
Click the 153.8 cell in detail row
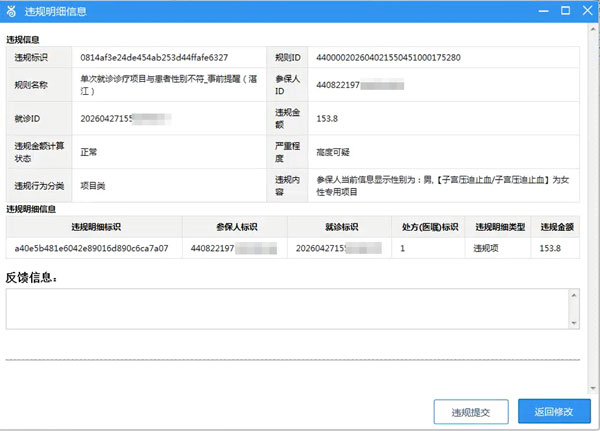click(x=550, y=248)
